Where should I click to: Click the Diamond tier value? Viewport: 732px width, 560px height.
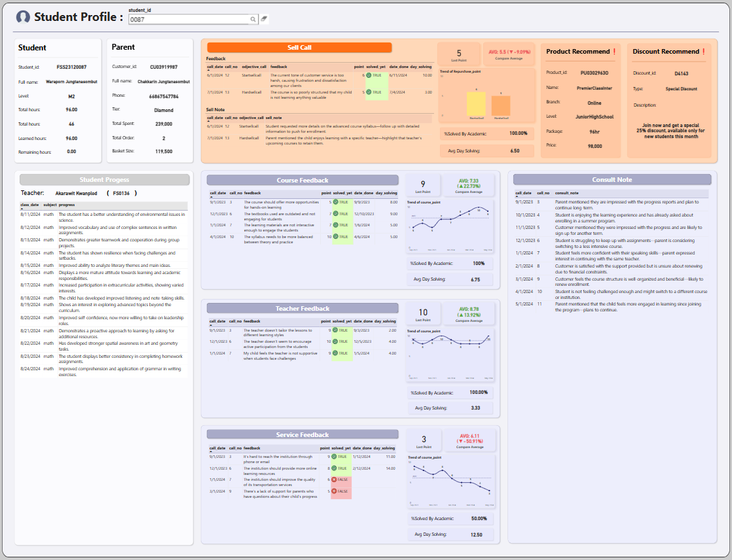[164, 111]
